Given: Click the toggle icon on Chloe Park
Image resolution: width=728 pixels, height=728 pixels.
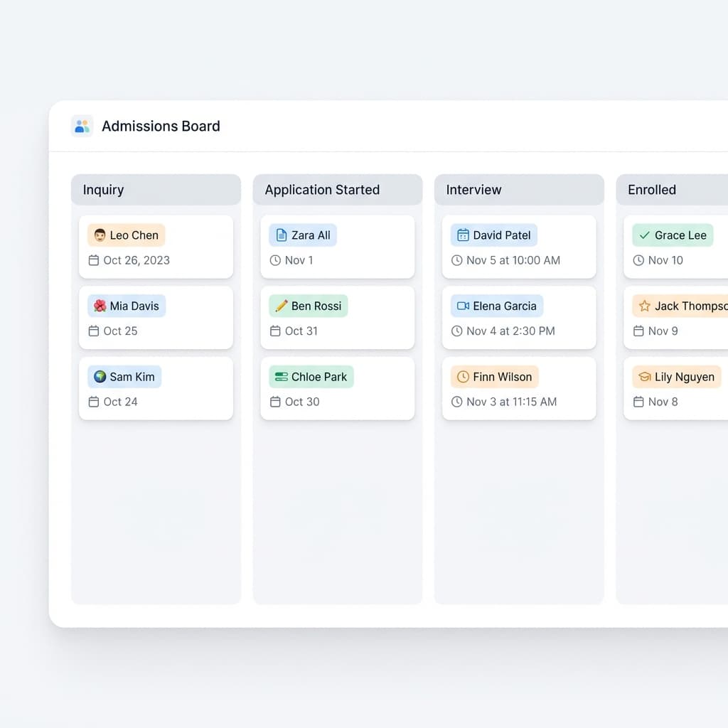Looking at the screenshot, I should click(x=281, y=377).
